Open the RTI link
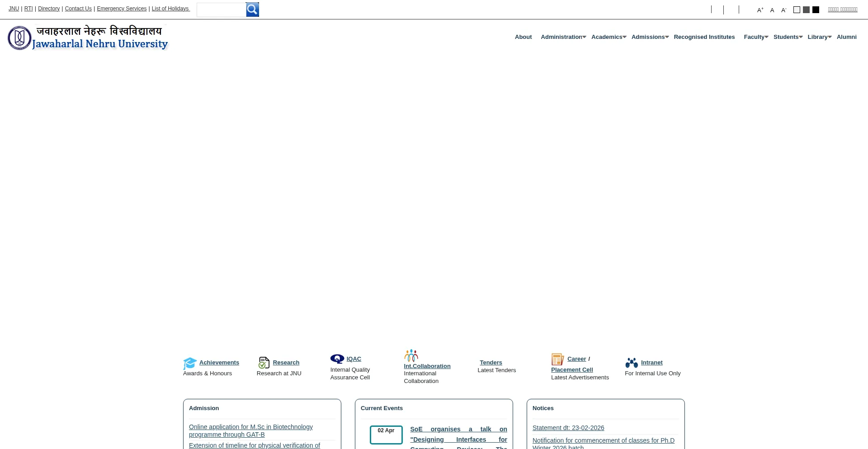The image size is (868, 449). (x=28, y=9)
